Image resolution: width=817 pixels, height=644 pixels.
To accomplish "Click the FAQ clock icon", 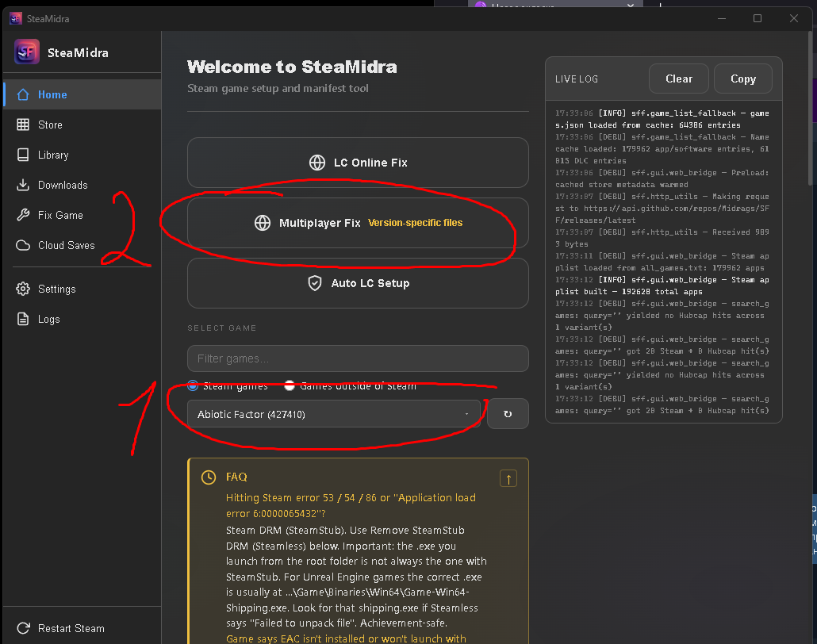I will [209, 477].
